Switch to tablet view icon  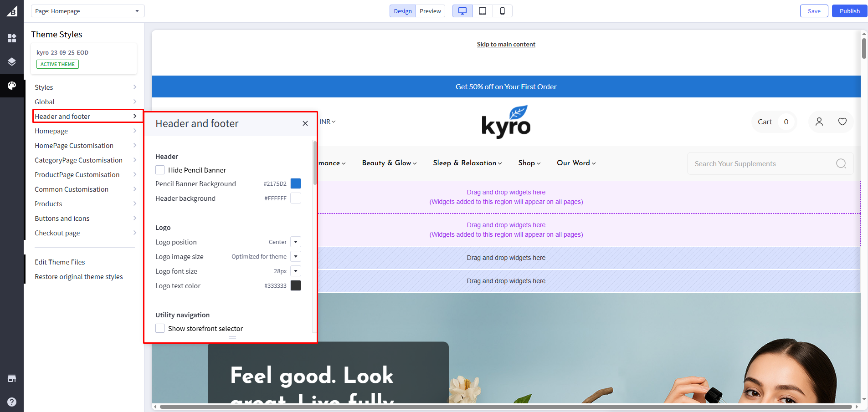483,11
